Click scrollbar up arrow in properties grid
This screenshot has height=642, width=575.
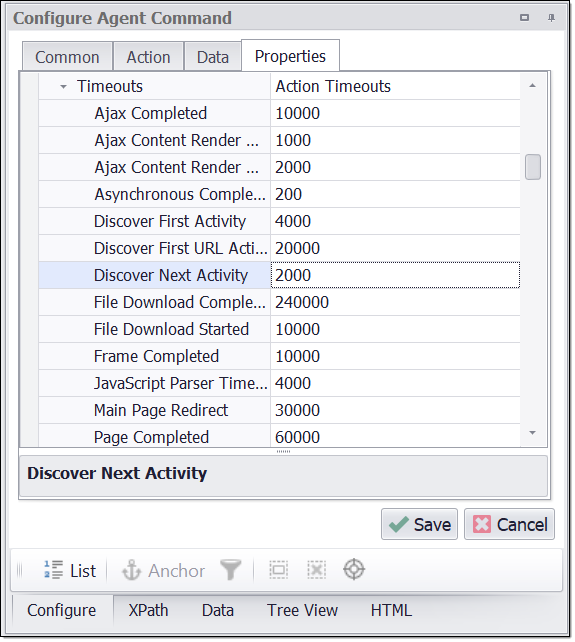coord(532,86)
